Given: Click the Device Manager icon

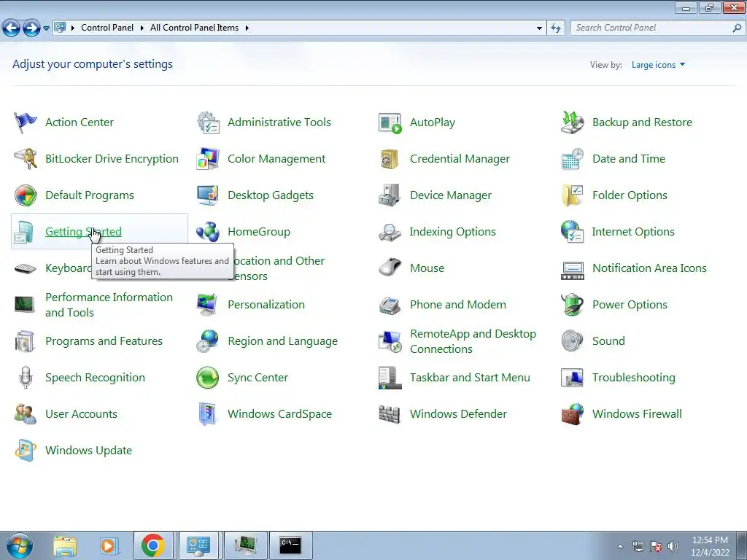Looking at the screenshot, I should (x=390, y=195).
